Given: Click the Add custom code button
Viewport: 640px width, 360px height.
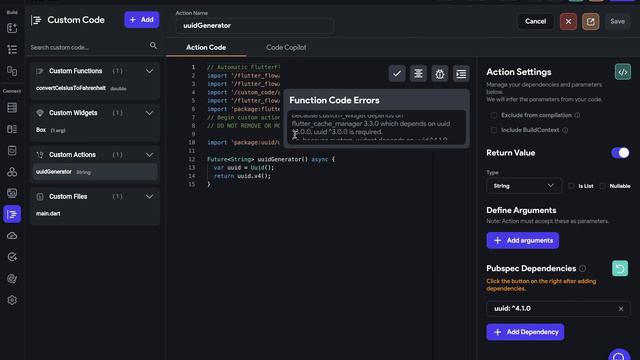Looking at the screenshot, I should point(142,20).
